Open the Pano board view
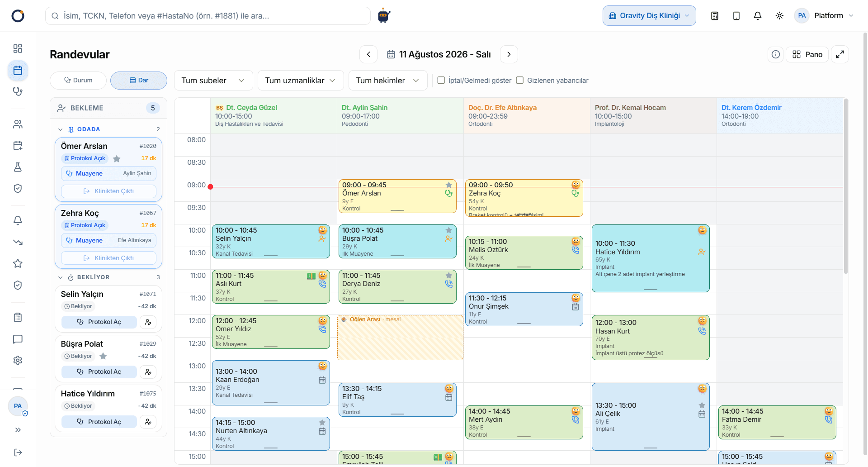The width and height of the screenshot is (868, 467). 807,54
